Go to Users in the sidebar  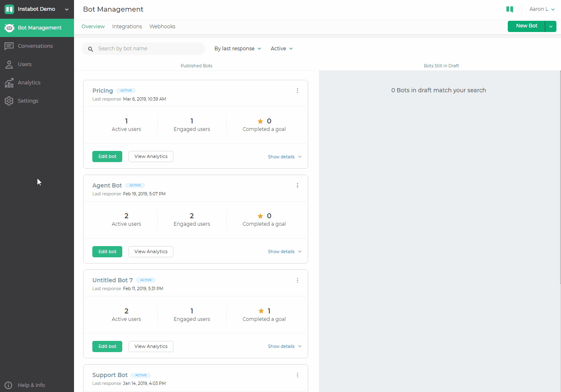37,64
